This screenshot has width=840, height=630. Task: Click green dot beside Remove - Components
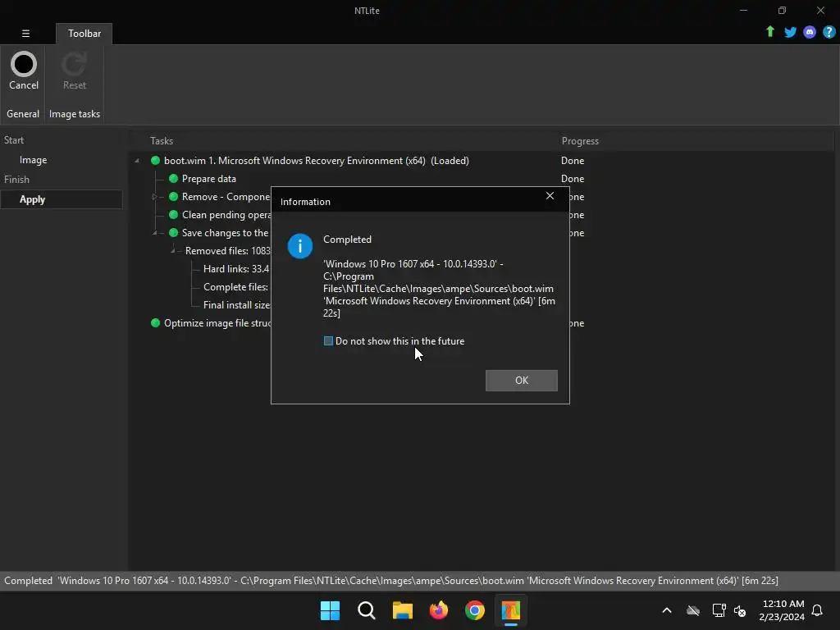[x=173, y=197]
